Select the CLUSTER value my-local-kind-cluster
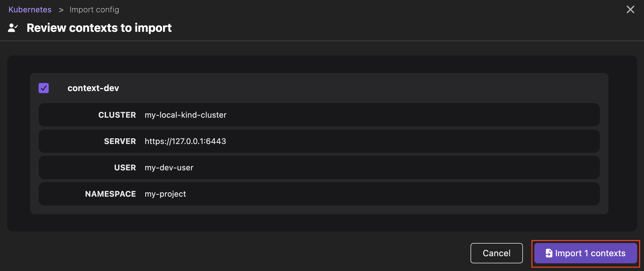The width and height of the screenshot is (644, 271). [186, 115]
